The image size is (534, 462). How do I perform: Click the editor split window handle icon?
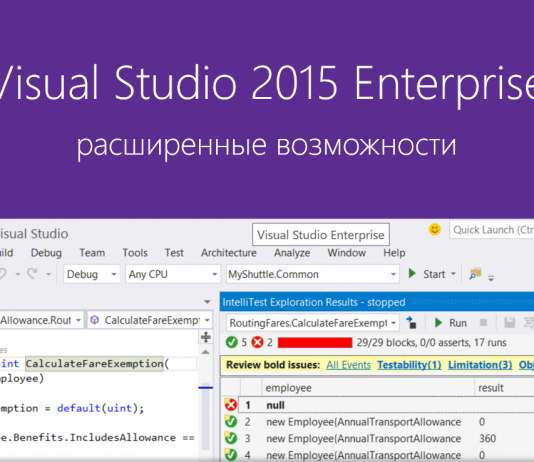click(x=205, y=337)
